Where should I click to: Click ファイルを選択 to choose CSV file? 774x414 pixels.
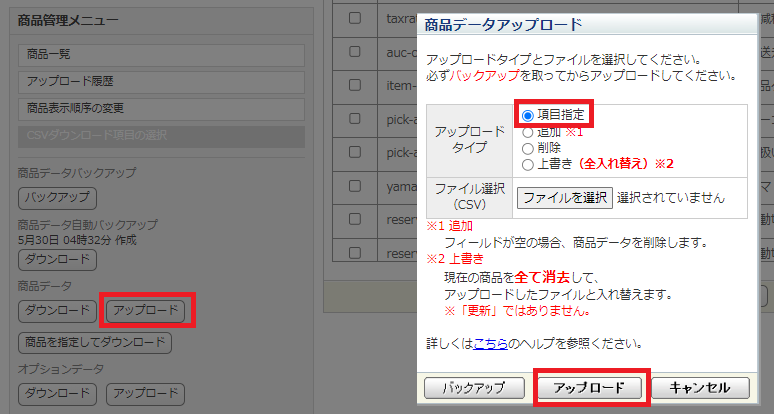coord(564,197)
